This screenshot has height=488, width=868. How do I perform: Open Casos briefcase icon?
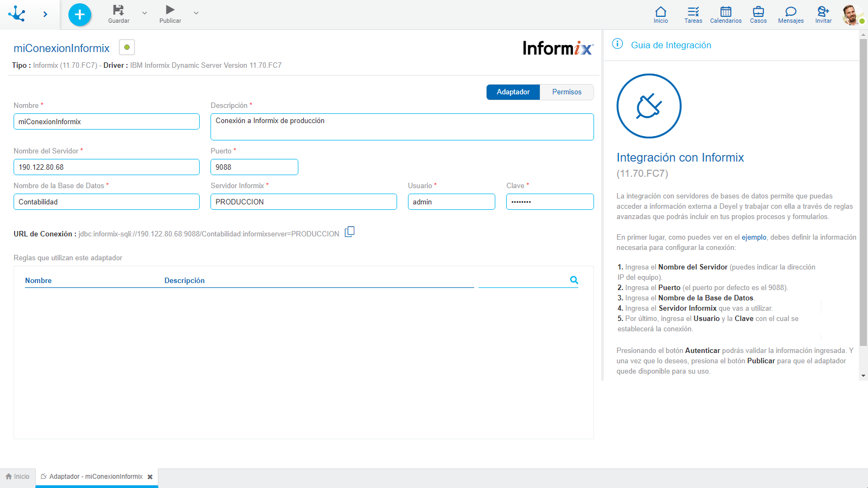click(758, 15)
